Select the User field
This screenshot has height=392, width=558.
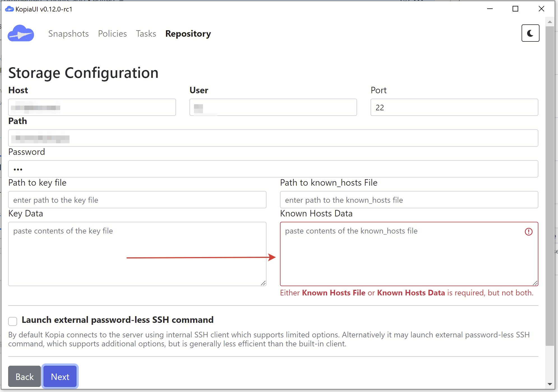pos(273,107)
